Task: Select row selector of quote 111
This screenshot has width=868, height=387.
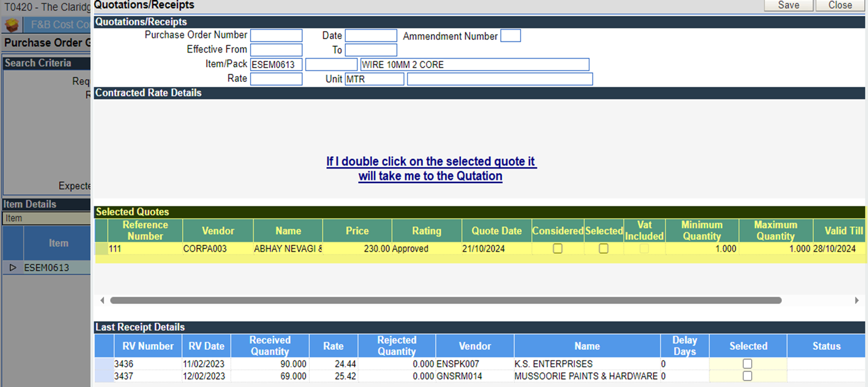Action: pyautogui.click(x=102, y=248)
